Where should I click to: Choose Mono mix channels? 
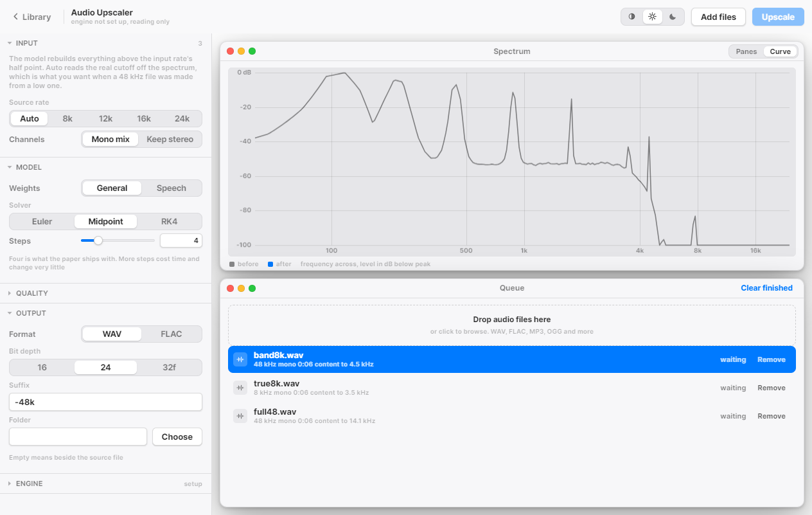click(x=110, y=140)
